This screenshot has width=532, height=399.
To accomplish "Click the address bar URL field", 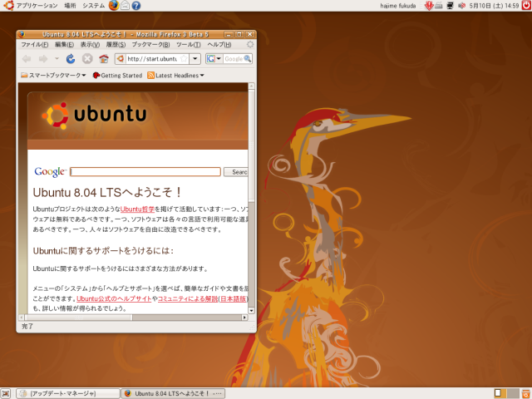I will tap(152, 59).
